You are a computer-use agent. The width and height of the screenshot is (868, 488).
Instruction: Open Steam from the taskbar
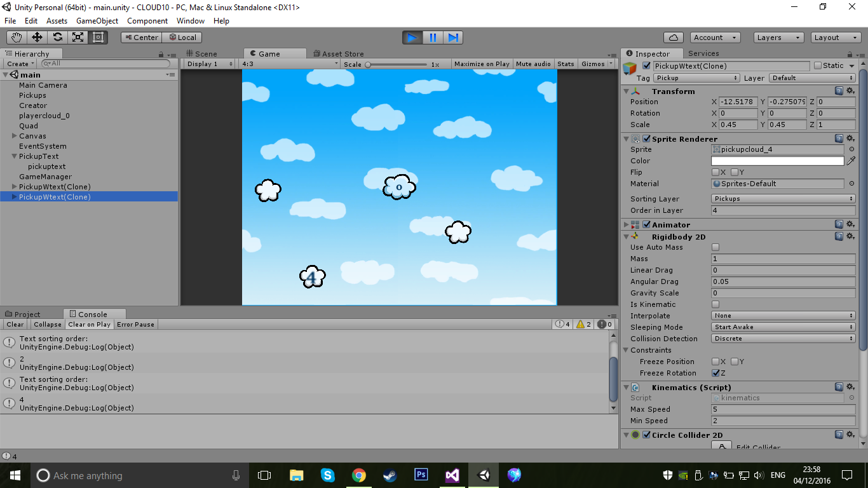pos(390,475)
